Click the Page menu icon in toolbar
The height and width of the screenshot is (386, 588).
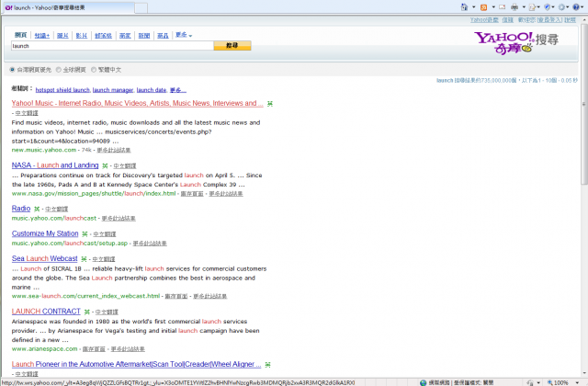click(532, 7)
